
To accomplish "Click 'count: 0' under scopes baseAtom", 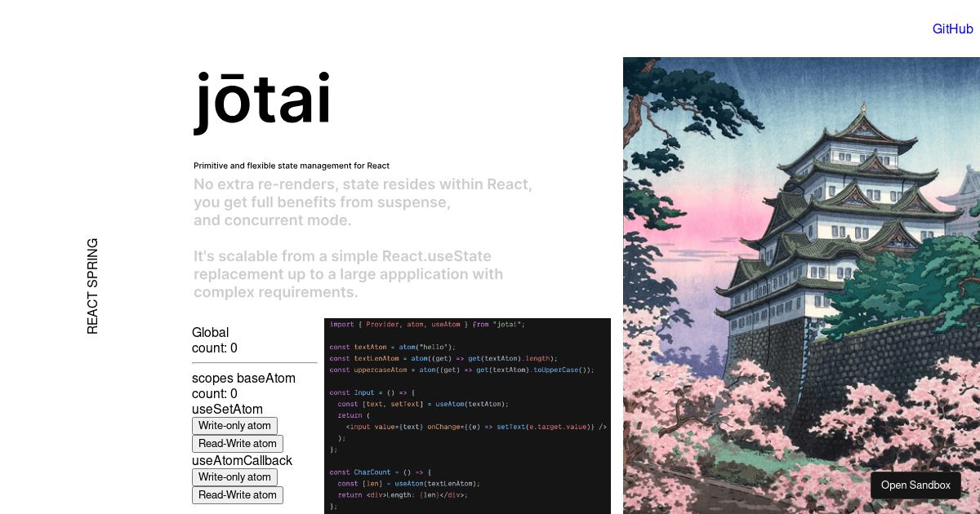I will click(215, 394).
